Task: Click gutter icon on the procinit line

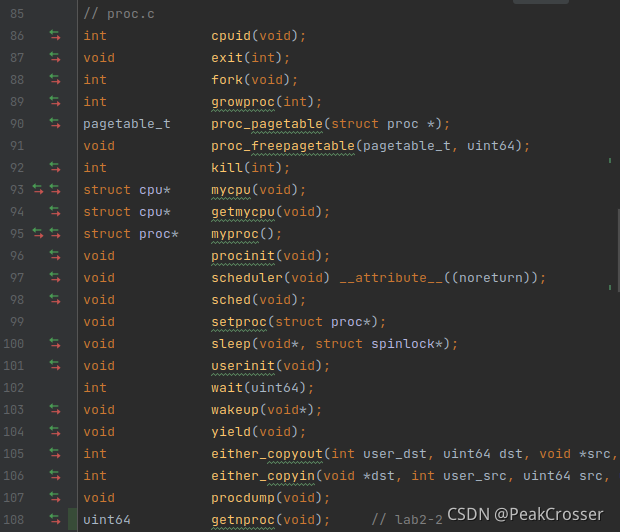Action: (55, 256)
